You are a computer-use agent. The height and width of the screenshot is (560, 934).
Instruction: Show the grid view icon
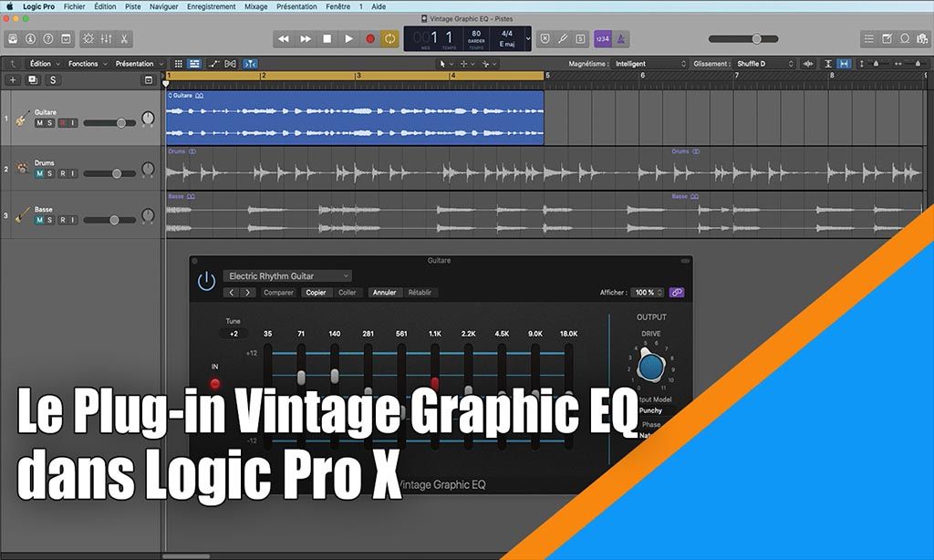click(178, 64)
